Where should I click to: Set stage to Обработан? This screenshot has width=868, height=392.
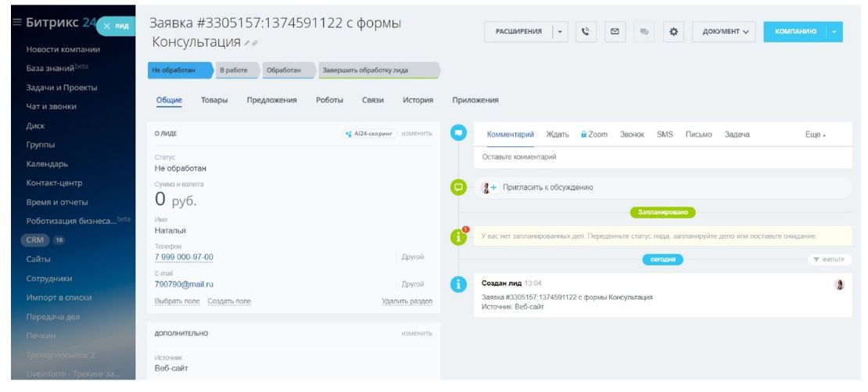(287, 70)
